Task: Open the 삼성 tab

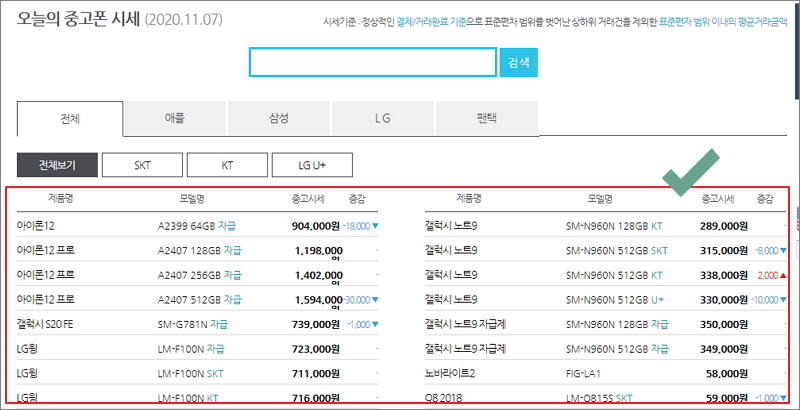Action: click(279, 118)
